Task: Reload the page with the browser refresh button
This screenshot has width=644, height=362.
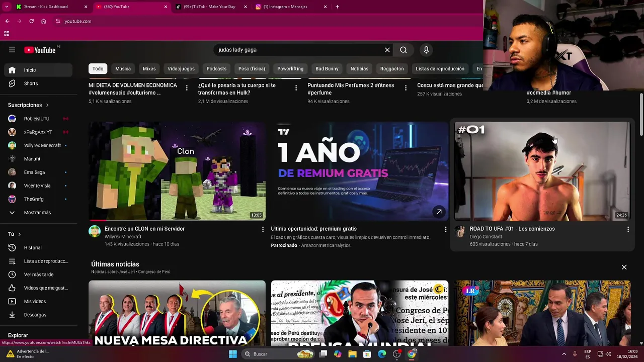Action: tap(31, 21)
